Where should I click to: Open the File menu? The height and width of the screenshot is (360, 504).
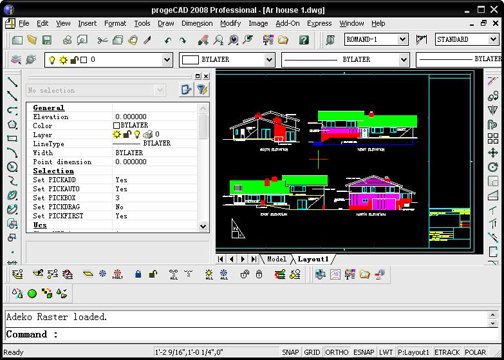[24, 23]
